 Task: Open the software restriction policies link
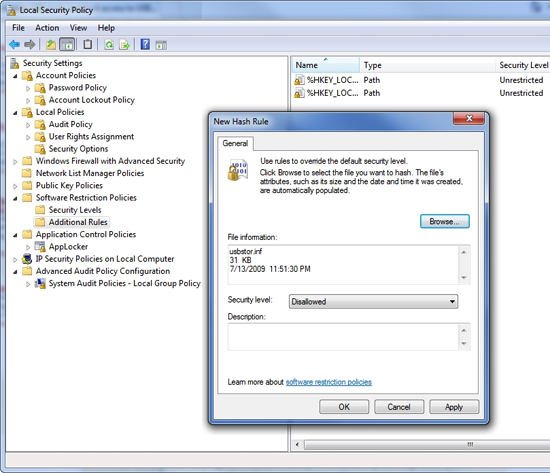pos(329,382)
